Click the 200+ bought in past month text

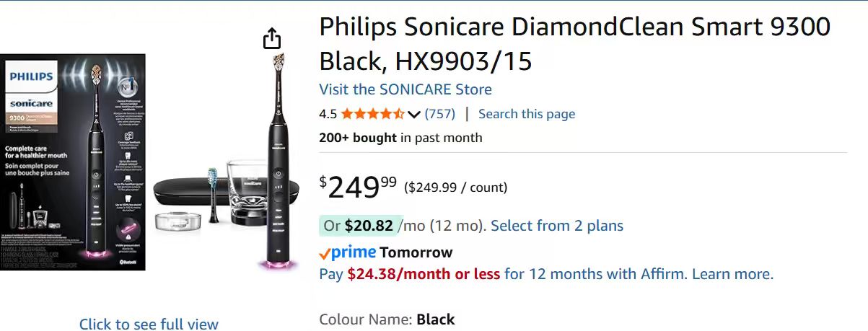(x=400, y=138)
